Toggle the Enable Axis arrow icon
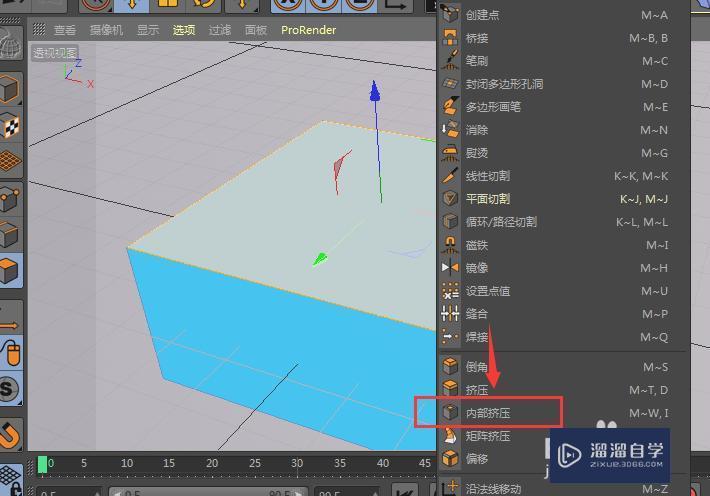This screenshot has height=496, width=710. [10, 317]
